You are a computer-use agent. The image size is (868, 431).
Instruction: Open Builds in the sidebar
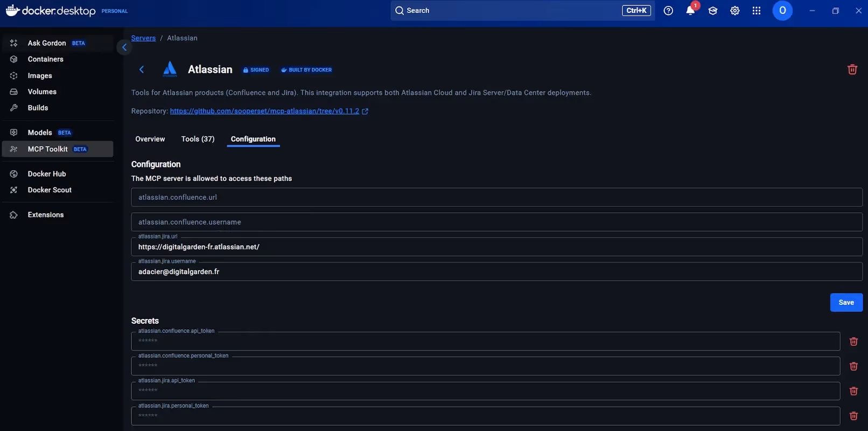58,108
